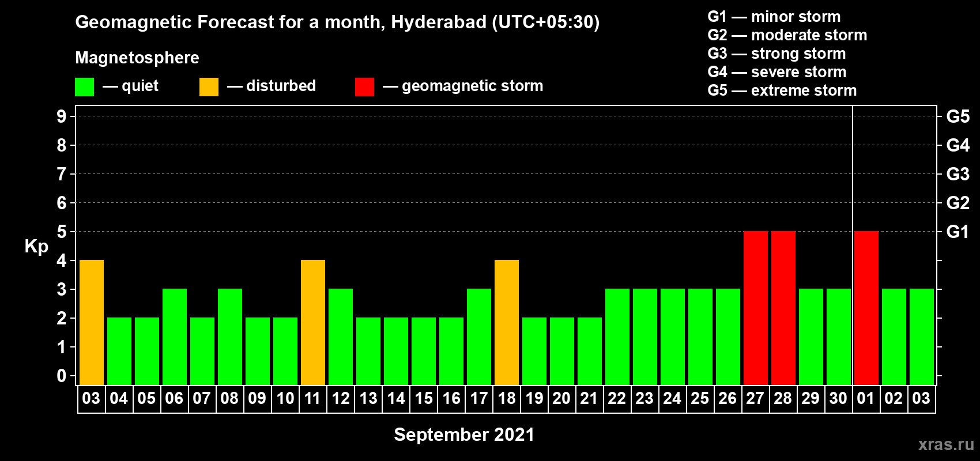
Task: Click the 'G3 — strong storm' legend line
Action: [x=777, y=54]
